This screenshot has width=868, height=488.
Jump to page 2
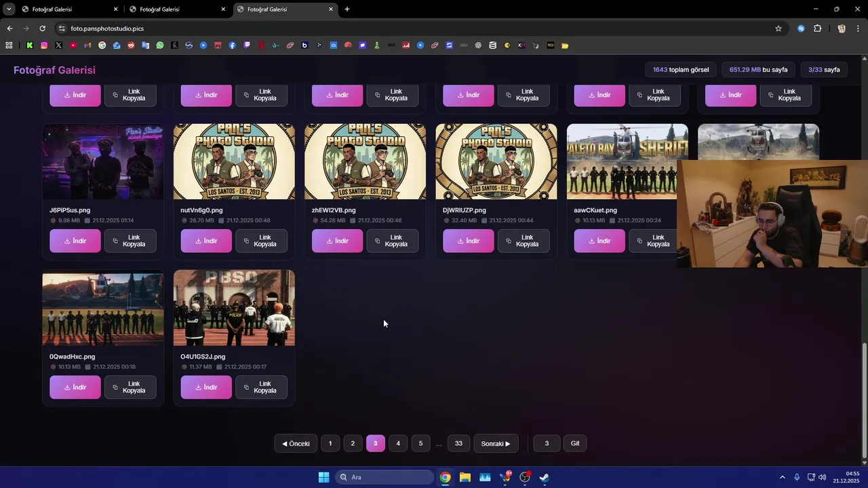[x=353, y=443]
